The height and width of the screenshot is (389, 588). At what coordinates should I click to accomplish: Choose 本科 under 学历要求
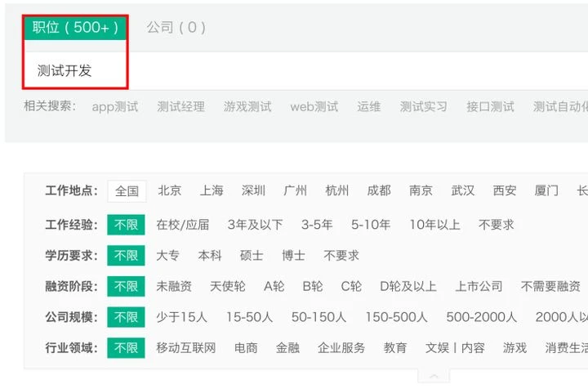[210, 256]
